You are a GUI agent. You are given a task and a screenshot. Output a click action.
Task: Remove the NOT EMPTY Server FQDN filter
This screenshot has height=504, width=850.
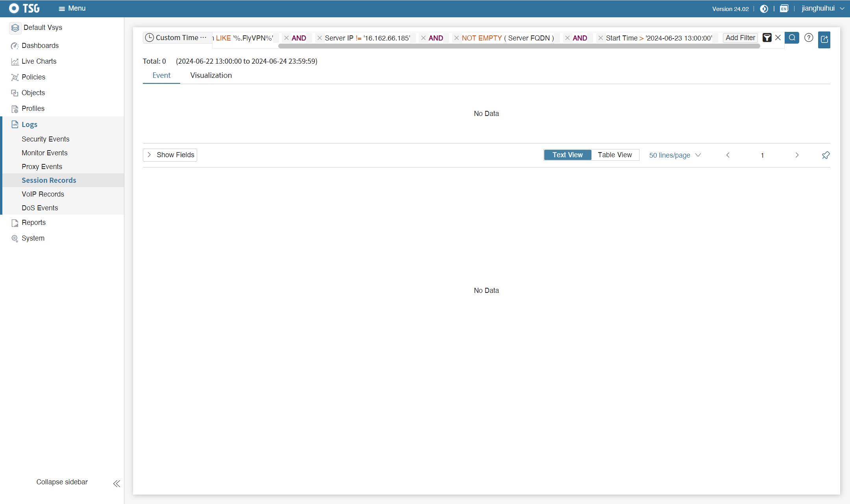(x=456, y=38)
